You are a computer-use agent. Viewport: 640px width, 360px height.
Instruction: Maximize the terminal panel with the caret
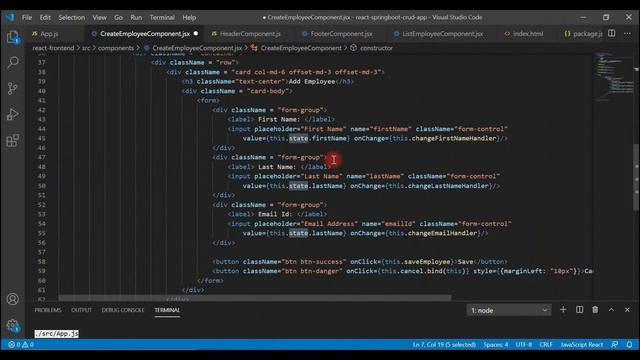point(611,310)
